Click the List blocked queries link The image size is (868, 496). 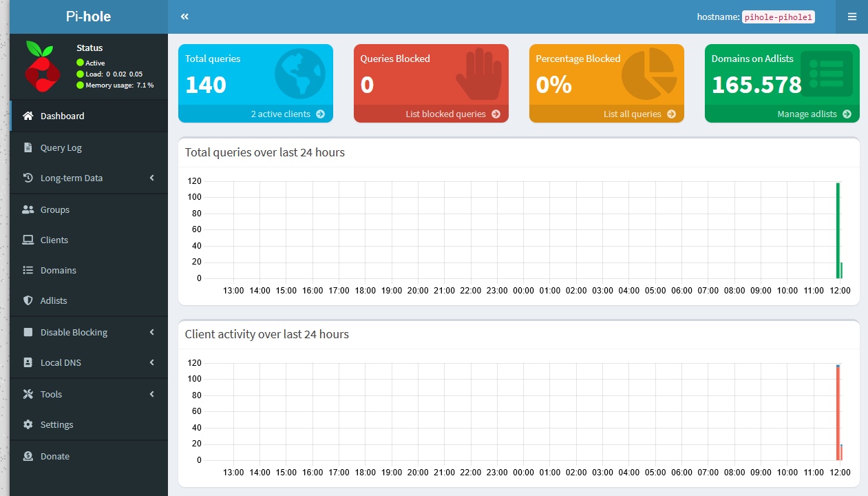point(431,114)
